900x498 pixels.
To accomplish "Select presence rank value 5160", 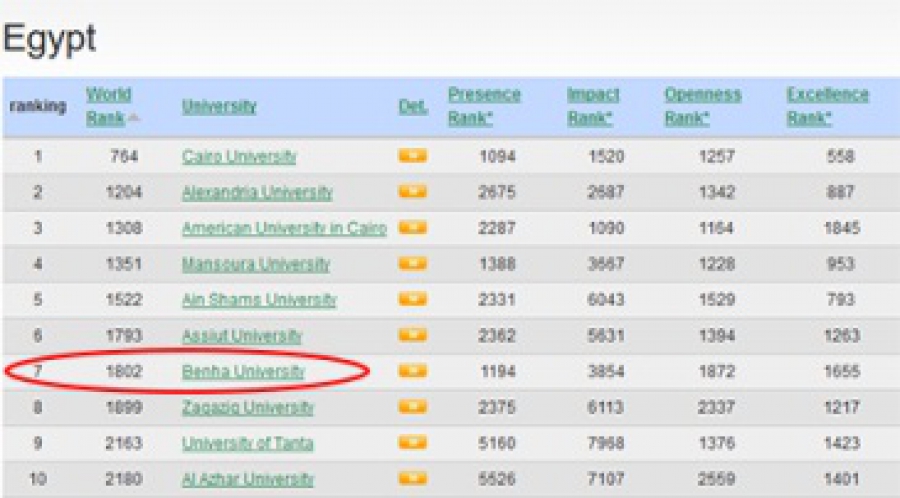I will 497,443.
